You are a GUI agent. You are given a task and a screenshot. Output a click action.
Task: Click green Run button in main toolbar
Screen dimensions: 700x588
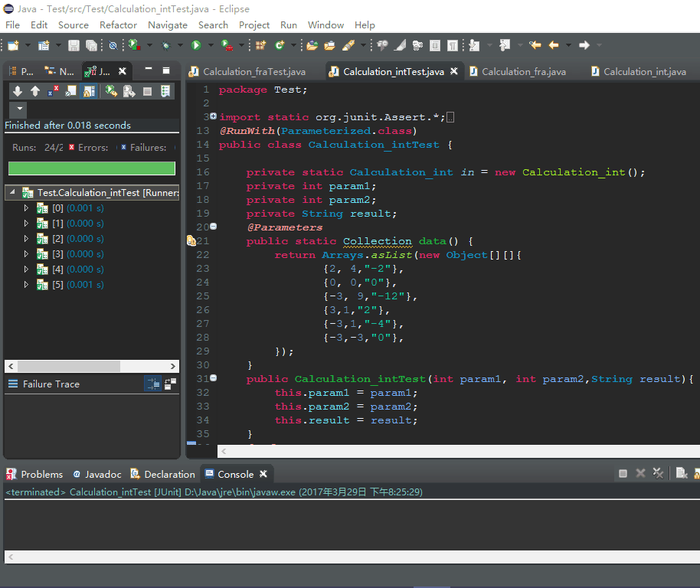[196, 45]
